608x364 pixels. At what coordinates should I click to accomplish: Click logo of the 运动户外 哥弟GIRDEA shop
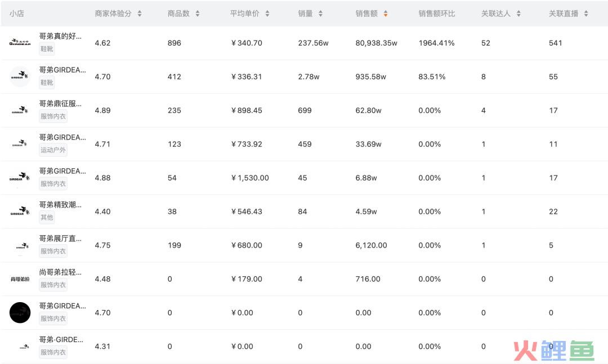20,144
